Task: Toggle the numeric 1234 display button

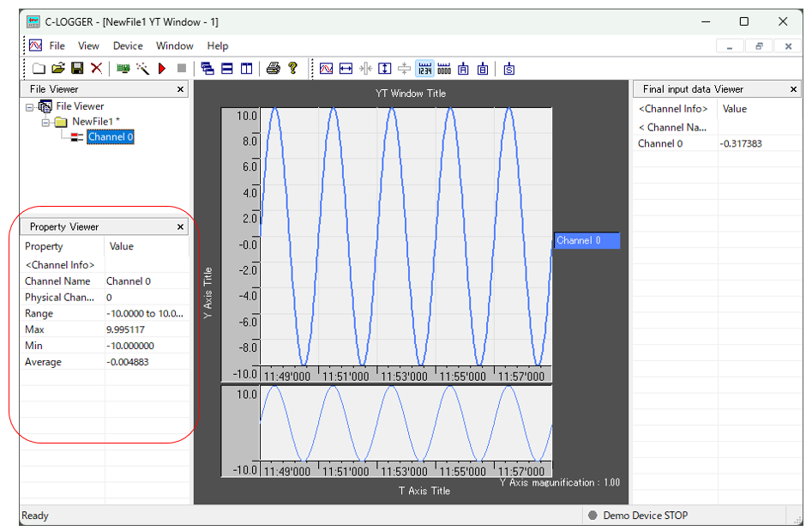Action: [x=424, y=69]
